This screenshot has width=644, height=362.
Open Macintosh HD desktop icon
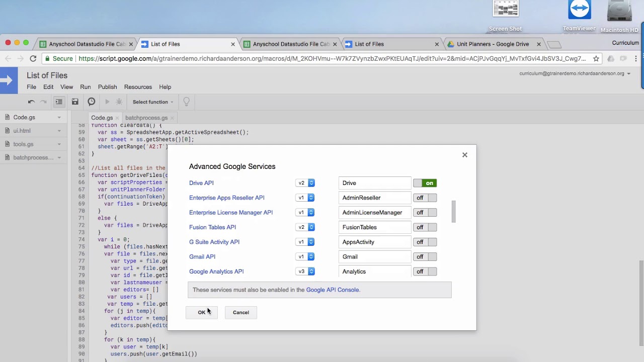(619, 16)
